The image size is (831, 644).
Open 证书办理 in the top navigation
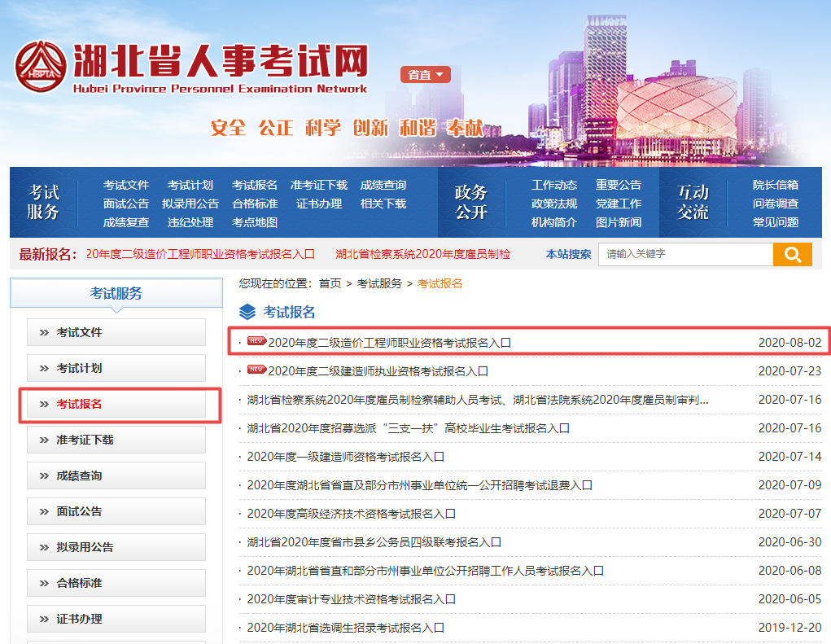tap(318, 205)
